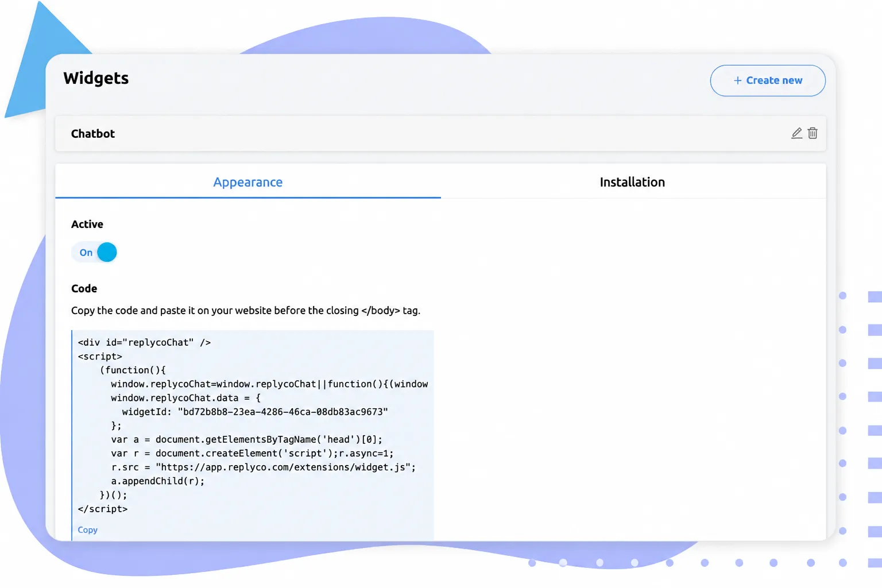The width and height of the screenshot is (882, 588).
Task: Click the Create new button
Action: pos(768,80)
